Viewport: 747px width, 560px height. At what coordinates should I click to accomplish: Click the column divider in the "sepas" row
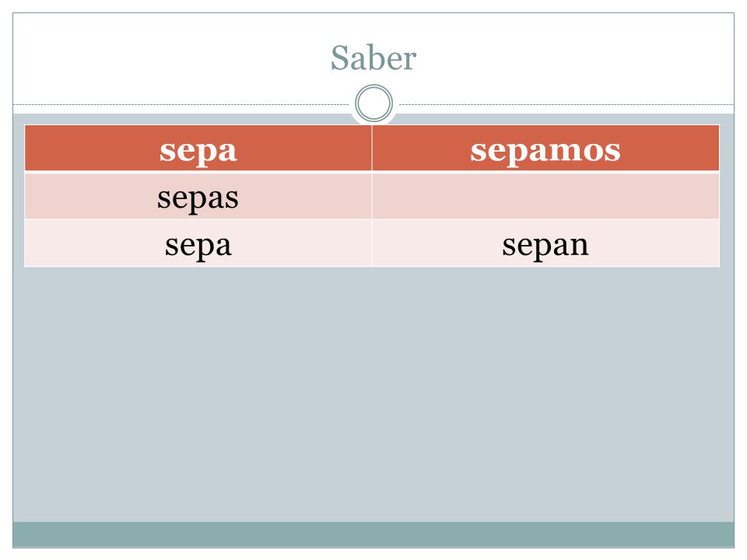click(x=372, y=196)
